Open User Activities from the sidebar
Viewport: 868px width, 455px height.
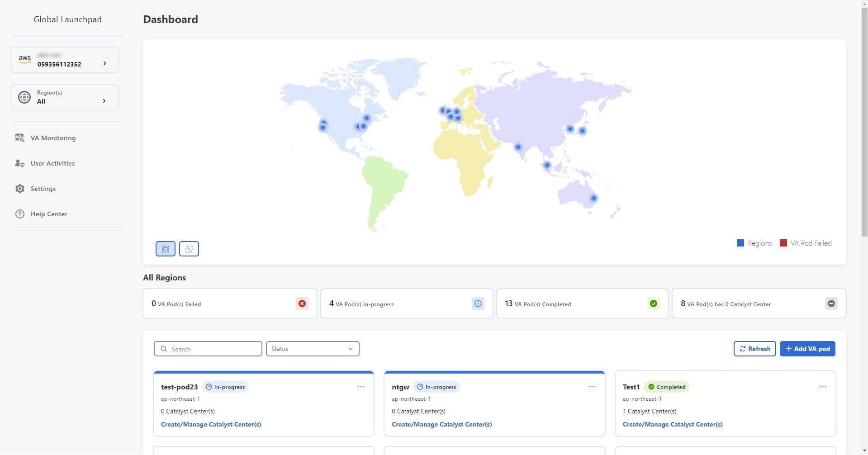(x=52, y=163)
